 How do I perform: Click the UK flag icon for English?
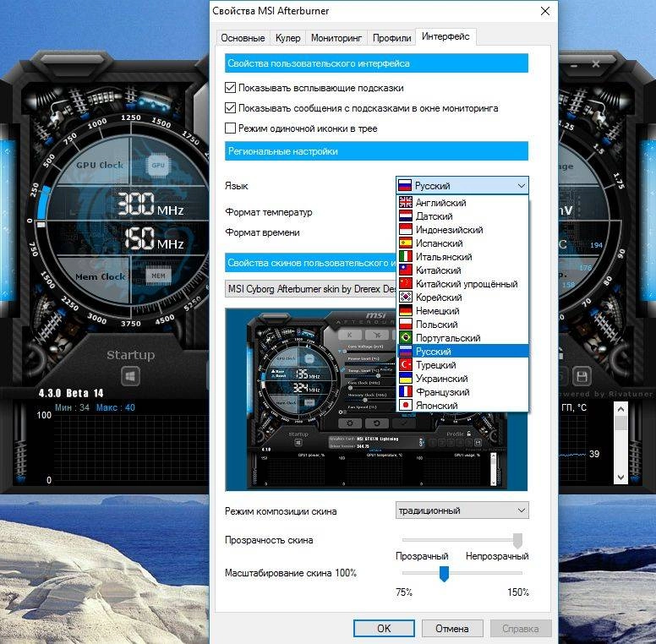click(x=406, y=203)
